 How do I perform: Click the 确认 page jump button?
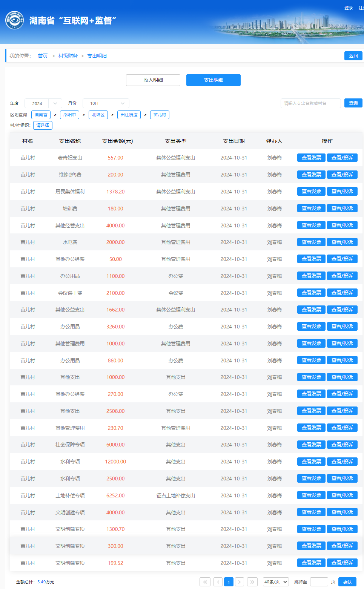coord(347,582)
